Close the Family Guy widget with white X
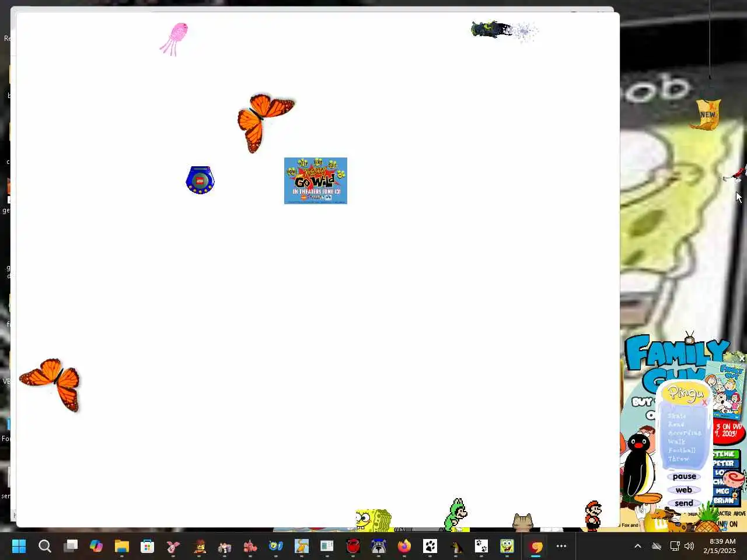This screenshot has height=560, width=747. (x=742, y=358)
